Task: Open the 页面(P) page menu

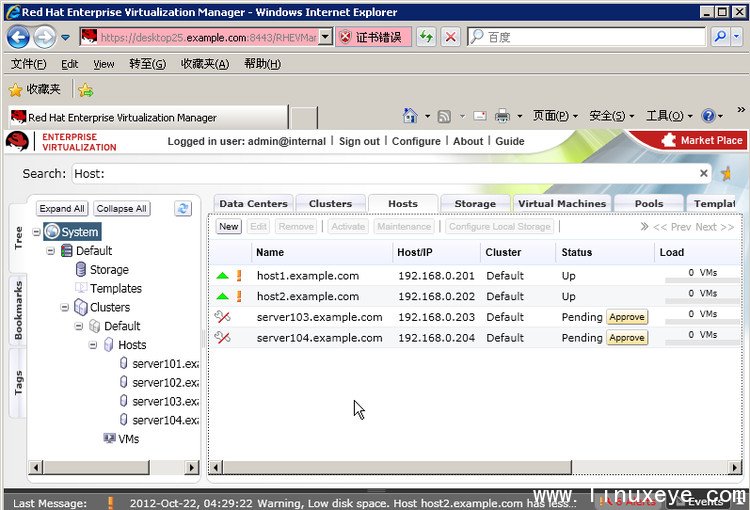Action: click(555, 116)
